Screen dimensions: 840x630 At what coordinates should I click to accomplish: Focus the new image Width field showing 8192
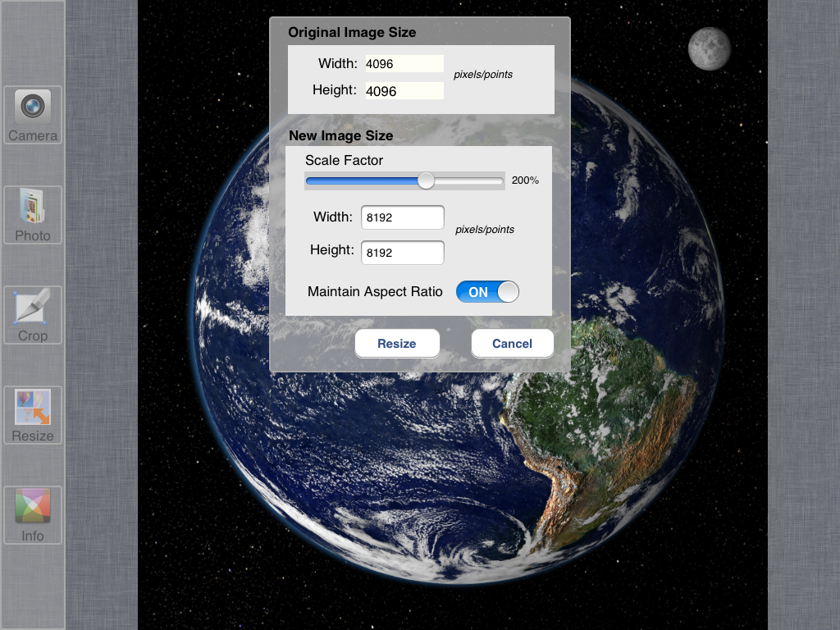[403, 217]
